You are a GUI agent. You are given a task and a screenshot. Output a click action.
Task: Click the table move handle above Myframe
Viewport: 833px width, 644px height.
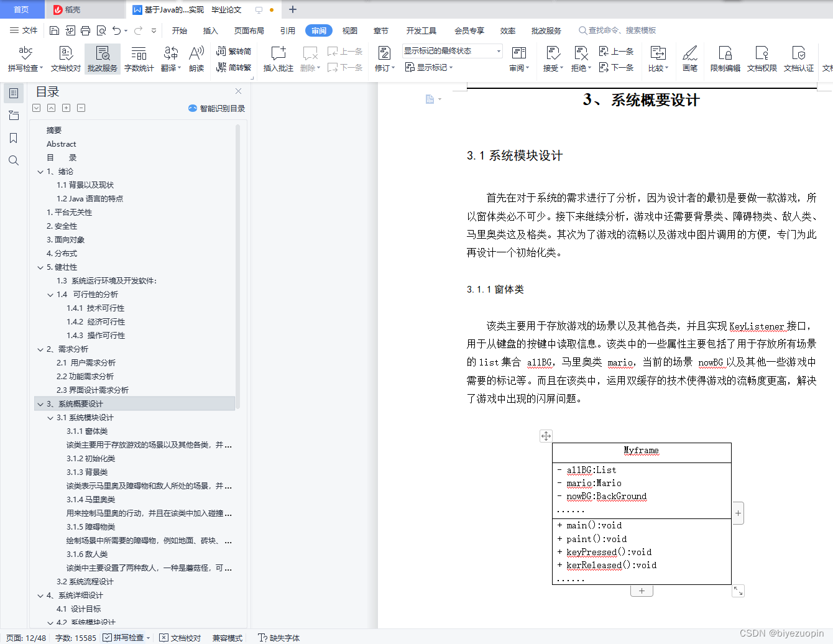coord(546,436)
